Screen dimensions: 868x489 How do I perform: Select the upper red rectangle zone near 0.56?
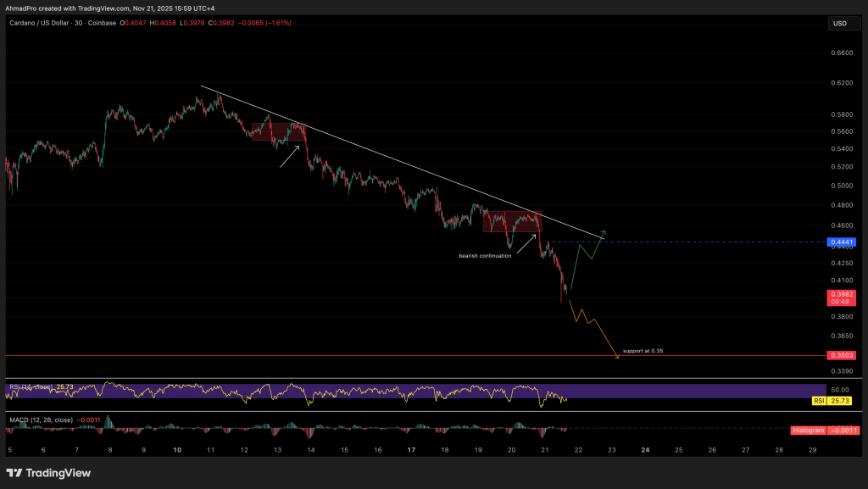click(x=278, y=131)
